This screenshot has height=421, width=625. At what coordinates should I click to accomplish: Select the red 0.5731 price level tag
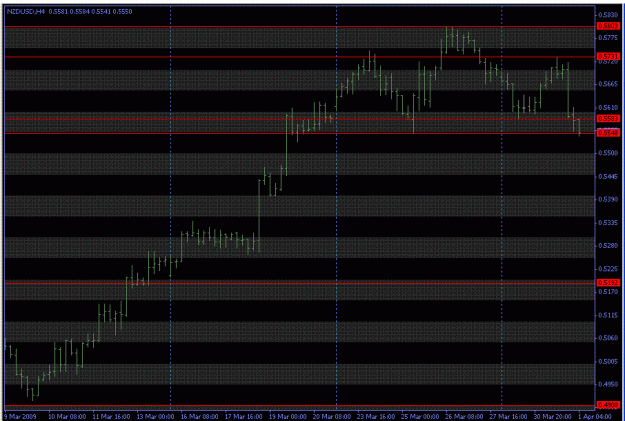pos(608,57)
